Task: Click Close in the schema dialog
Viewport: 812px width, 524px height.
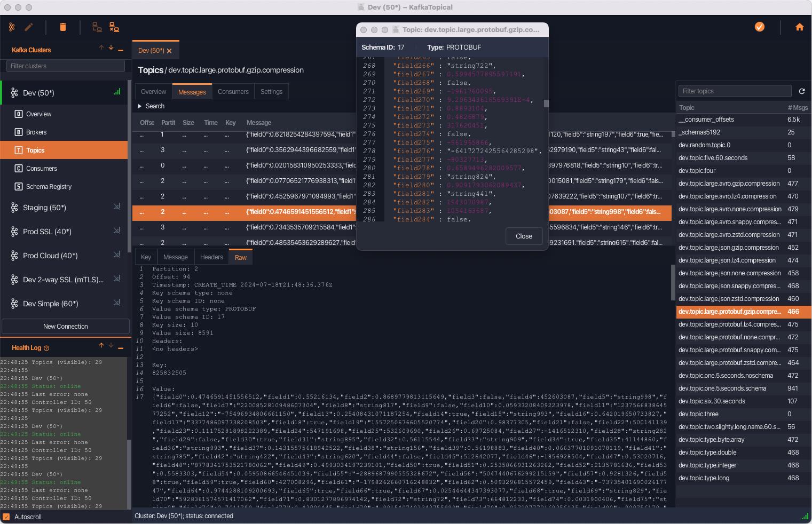Action: point(524,236)
